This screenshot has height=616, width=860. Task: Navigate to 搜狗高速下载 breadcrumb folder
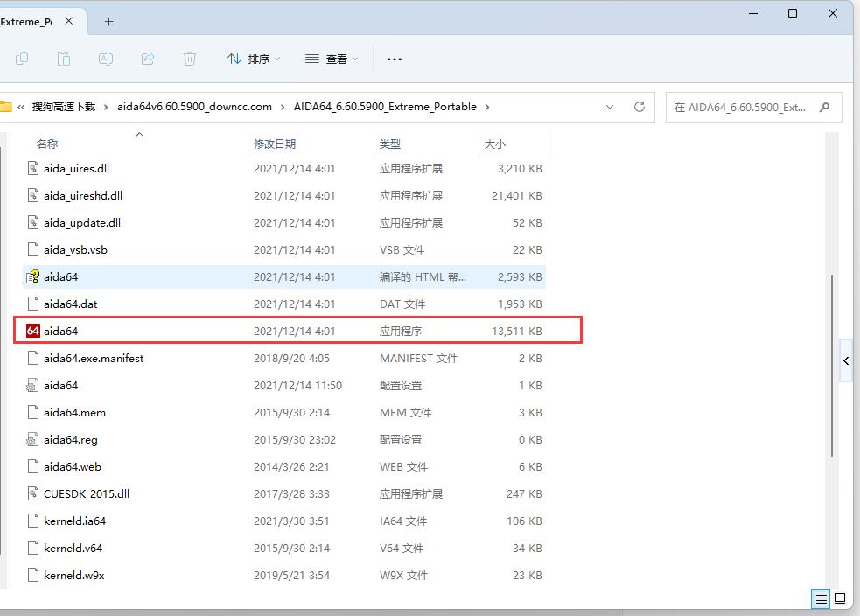(x=63, y=107)
